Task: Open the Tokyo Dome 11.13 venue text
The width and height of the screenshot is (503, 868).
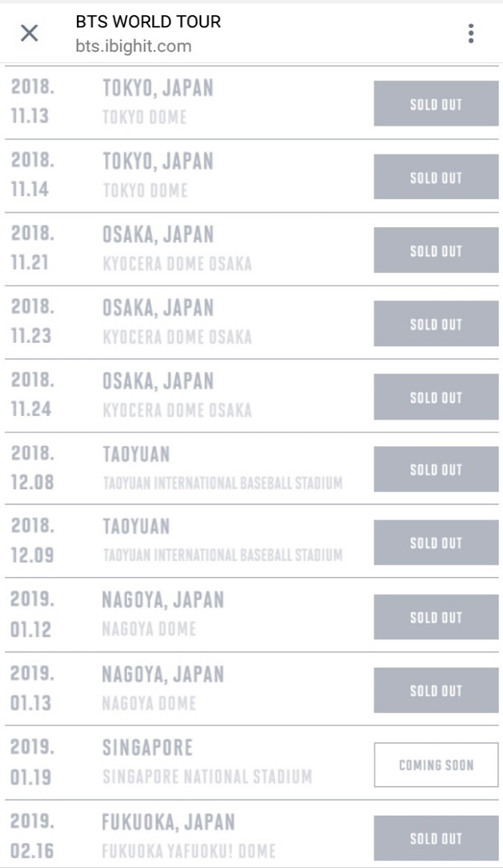Action: coord(144,117)
